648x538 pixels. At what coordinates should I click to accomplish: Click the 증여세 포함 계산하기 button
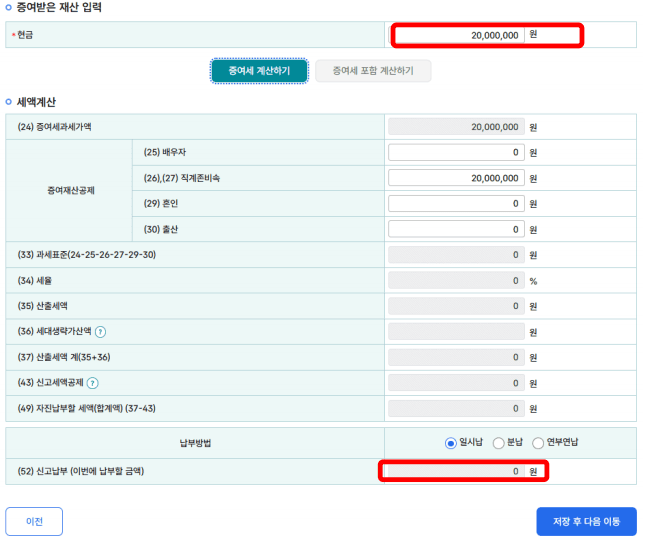(373, 71)
